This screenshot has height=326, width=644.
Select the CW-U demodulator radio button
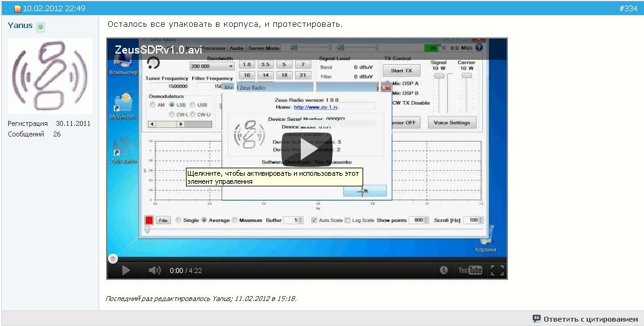(x=192, y=115)
